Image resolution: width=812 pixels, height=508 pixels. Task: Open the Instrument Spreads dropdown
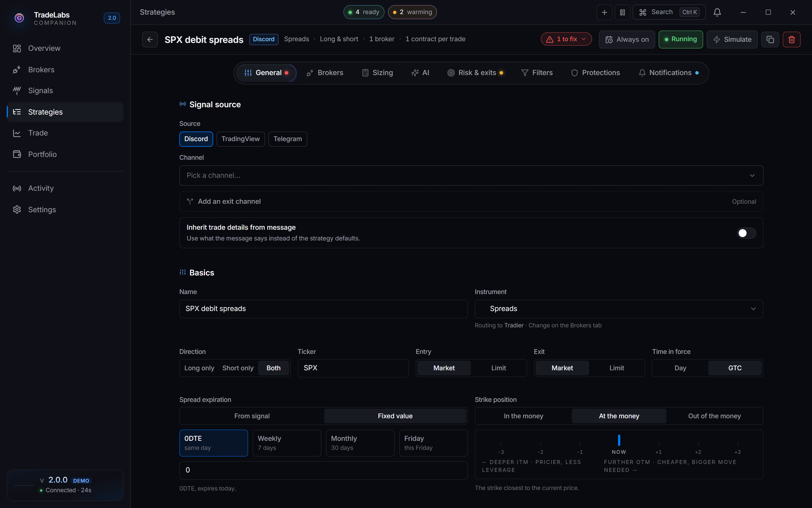pyautogui.click(x=619, y=309)
